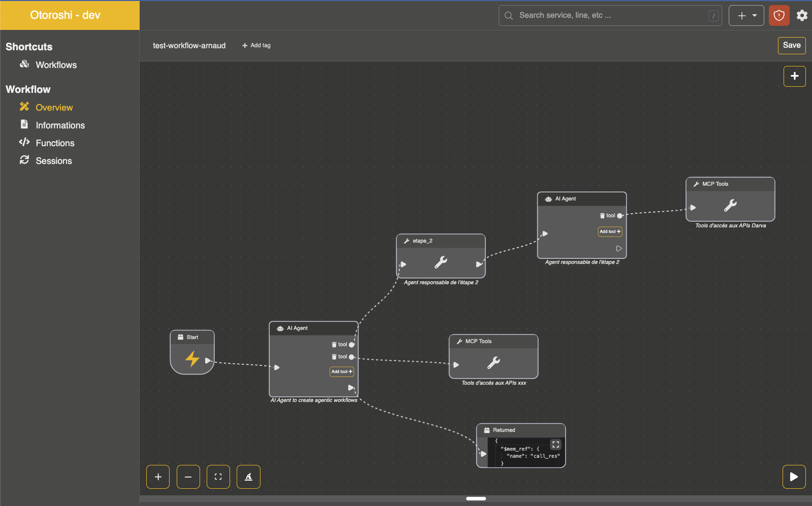The width and height of the screenshot is (812, 506).
Task: Save the workflow
Action: [x=791, y=45]
